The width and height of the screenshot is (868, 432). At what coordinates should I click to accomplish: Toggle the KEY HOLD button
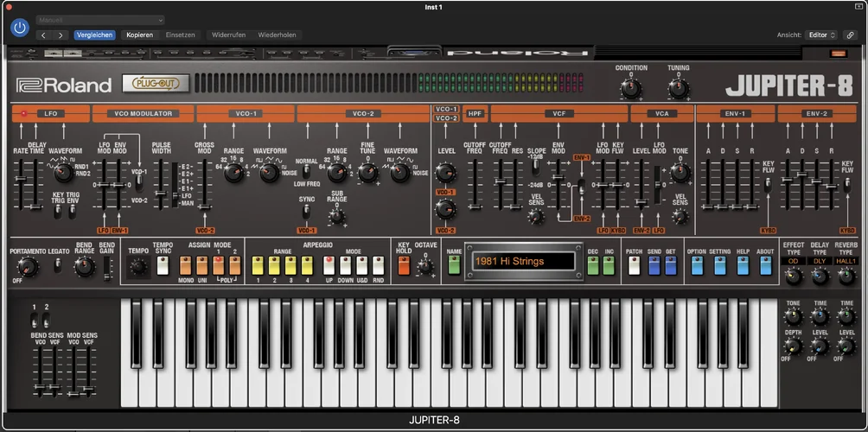pyautogui.click(x=404, y=265)
